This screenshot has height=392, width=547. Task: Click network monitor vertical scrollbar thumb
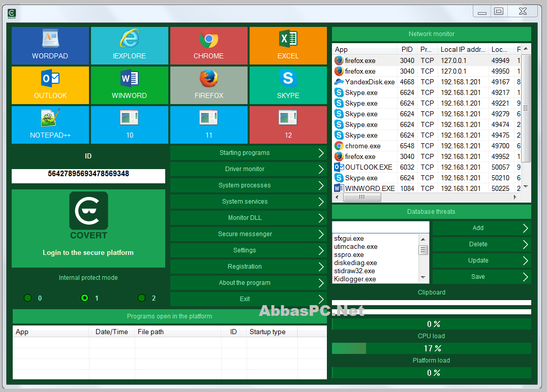(x=526, y=108)
